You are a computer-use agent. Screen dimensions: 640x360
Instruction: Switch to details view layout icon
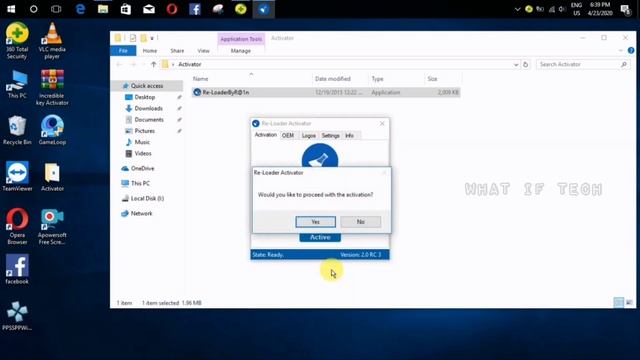coord(618,302)
